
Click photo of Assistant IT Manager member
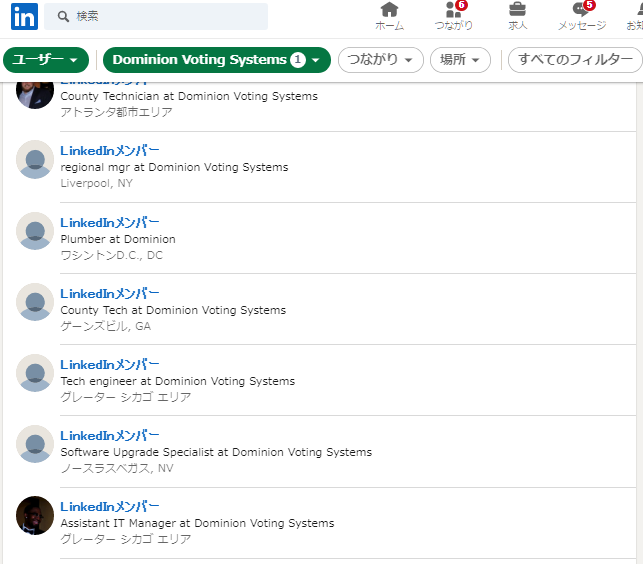tap(35, 515)
